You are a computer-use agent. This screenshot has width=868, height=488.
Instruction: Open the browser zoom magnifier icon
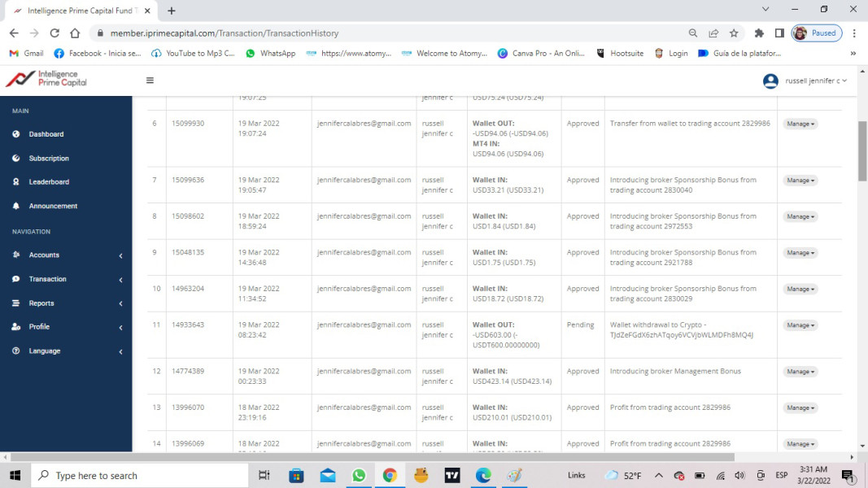click(692, 33)
